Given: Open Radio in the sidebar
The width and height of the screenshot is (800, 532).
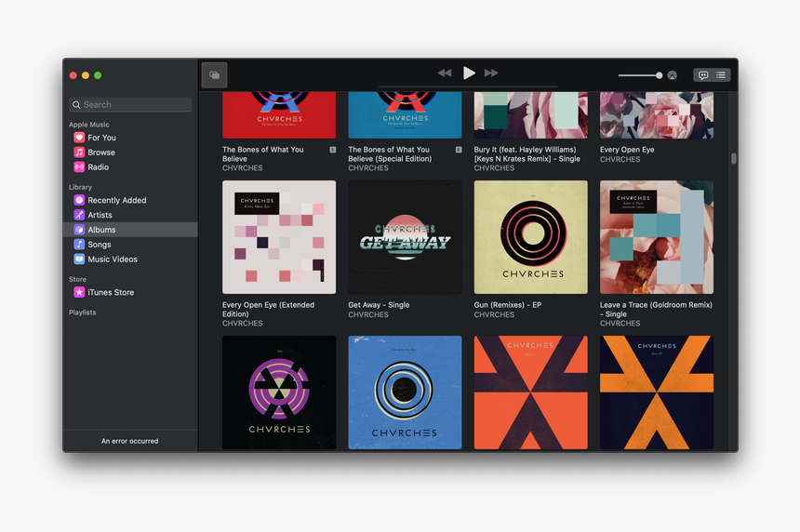Looking at the screenshot, I should tap(130, 167).
